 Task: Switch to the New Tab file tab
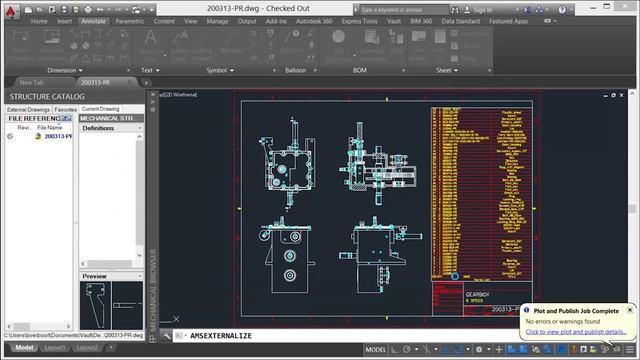pos(32,82)
